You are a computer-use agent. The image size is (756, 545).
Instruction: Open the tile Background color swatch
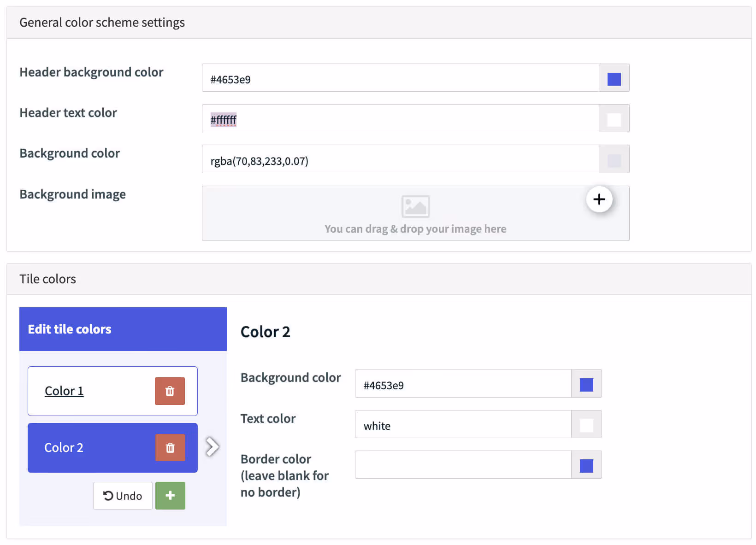pyautogui.click(x=586, y=383)
